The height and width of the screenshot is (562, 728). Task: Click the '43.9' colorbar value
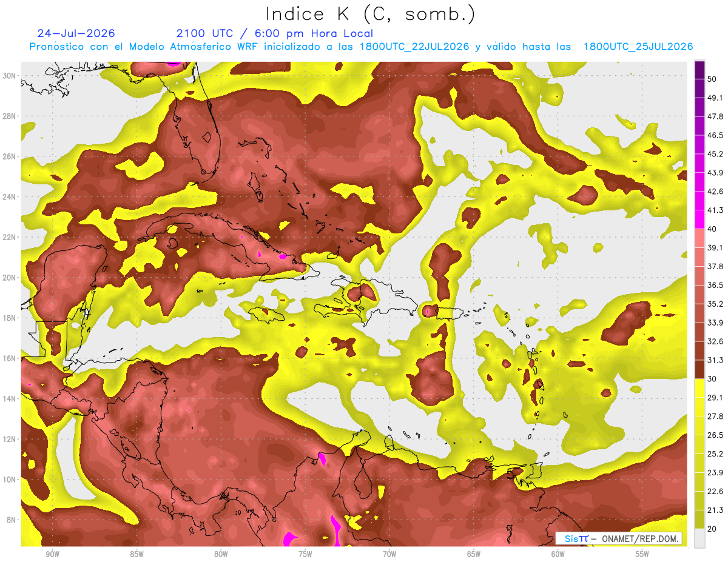[716, 173]
